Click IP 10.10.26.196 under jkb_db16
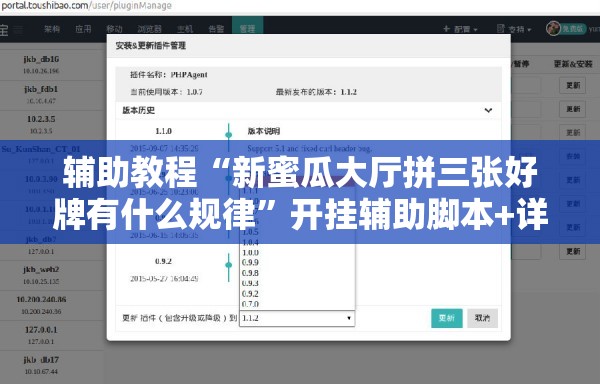 click(41, 71)
